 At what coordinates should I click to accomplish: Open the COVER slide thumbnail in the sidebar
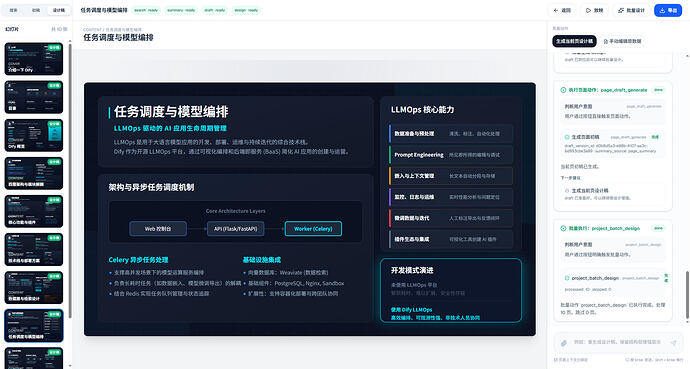tap(34, 59)
